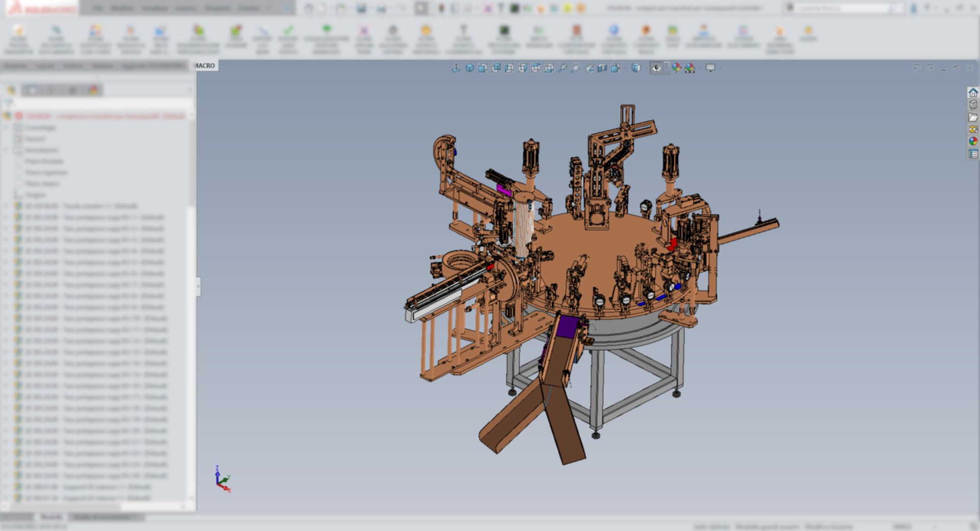The height and width of the screenshot is (531, 980).
Task: Select the Front standard view icon
Action: click(483, 68)
